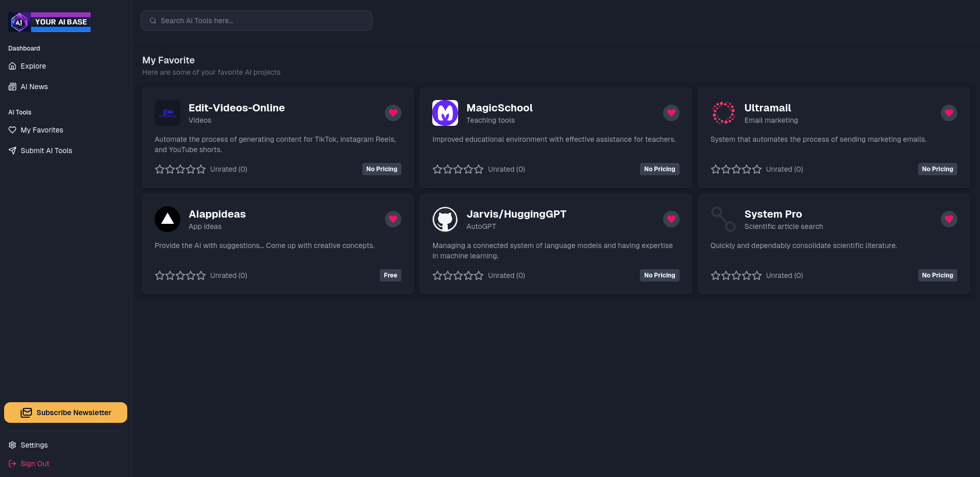Viewport: 980px width, 477px height.
Task: Click the Search AI Tools field
Action: click(x=256, y=21)
